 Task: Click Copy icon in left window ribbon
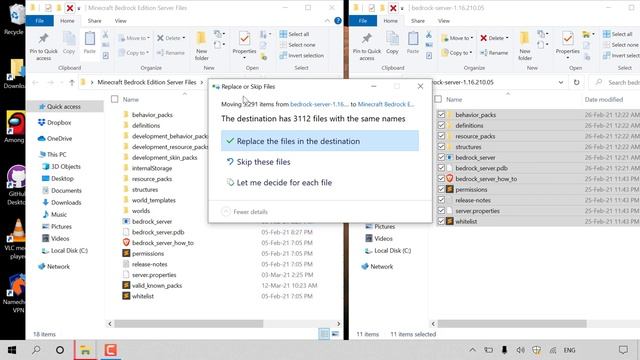point(69,43)
